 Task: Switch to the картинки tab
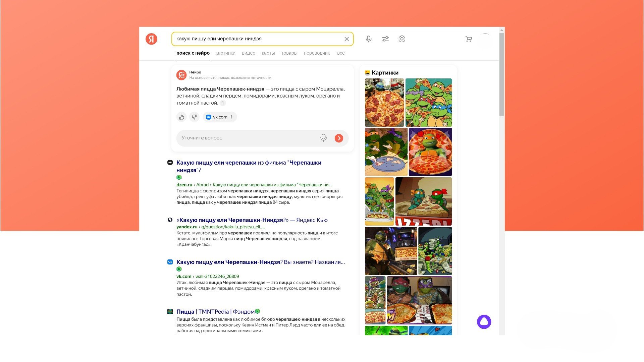225,53
